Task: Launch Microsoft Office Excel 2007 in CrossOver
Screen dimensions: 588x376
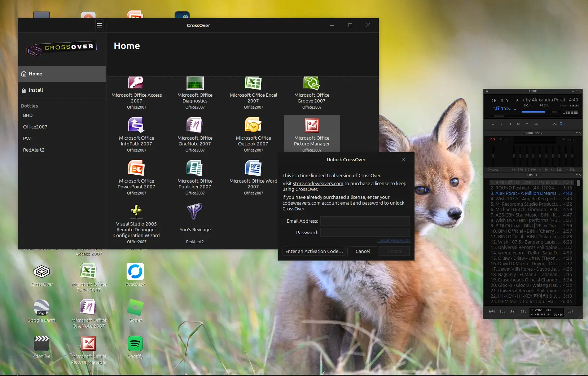Action: (253, 93)
